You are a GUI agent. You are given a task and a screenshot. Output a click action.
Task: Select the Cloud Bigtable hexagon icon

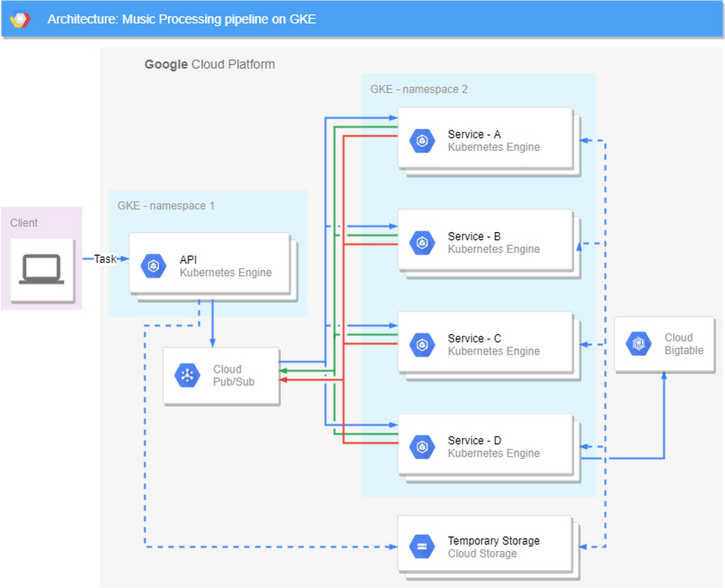(639, 344)
